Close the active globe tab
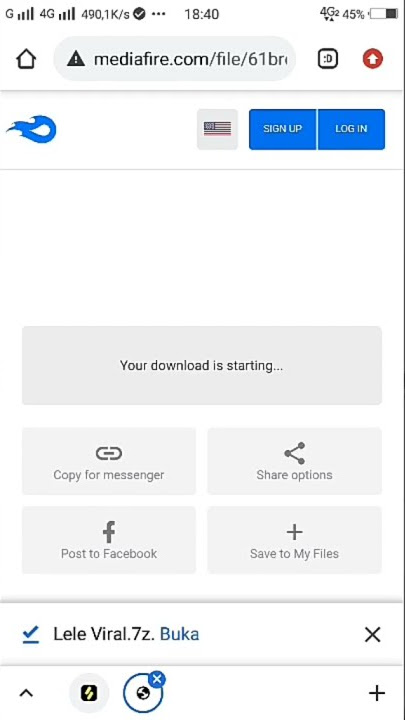405x720 pixels. [158, 679]
